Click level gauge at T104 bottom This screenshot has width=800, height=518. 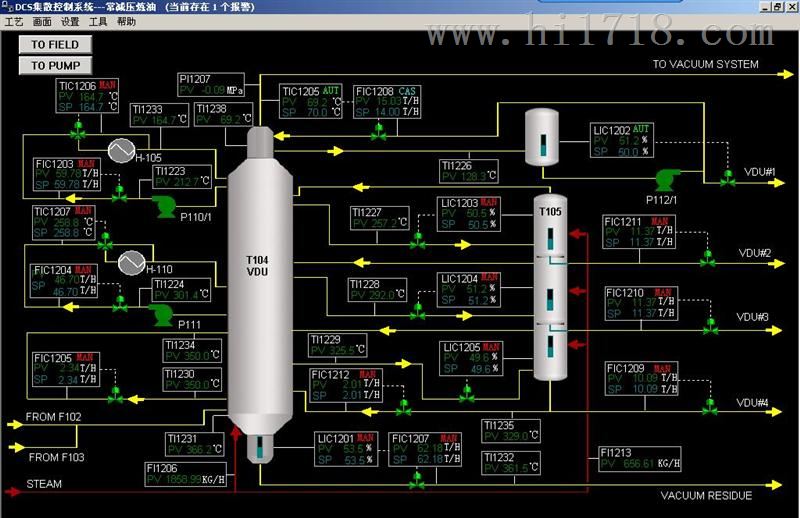click(x=260, y=447)
